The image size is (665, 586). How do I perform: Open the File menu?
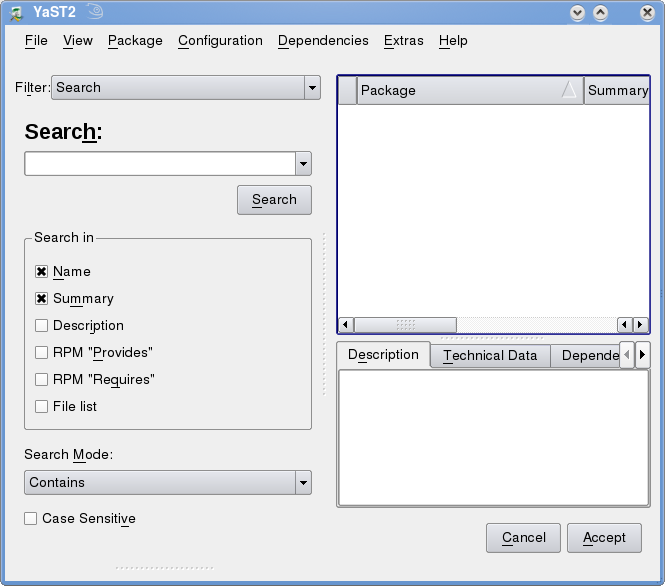(x=36, y=41)
